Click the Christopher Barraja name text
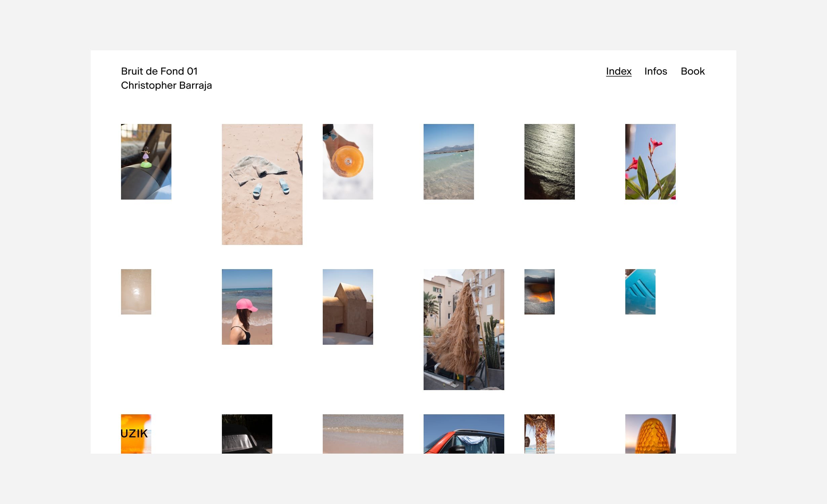Image resolution: width=827 pixels, height=504 pixels. click(x=166, y=85)
